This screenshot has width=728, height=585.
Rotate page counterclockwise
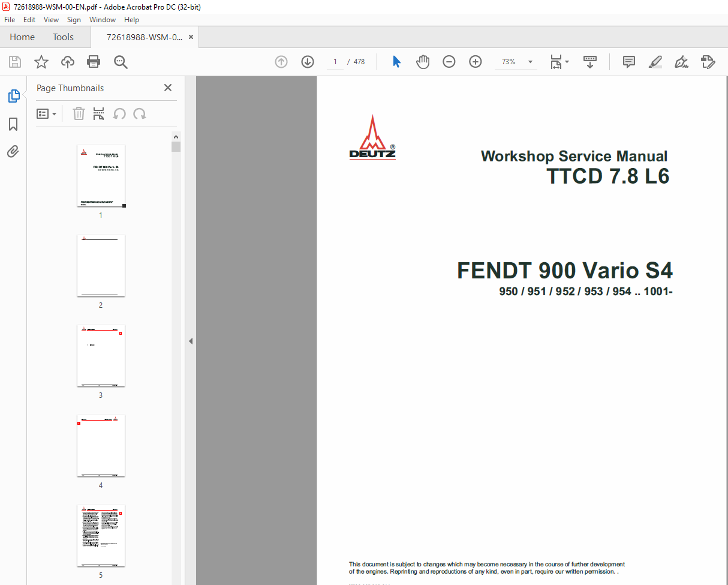pos(120,114)
